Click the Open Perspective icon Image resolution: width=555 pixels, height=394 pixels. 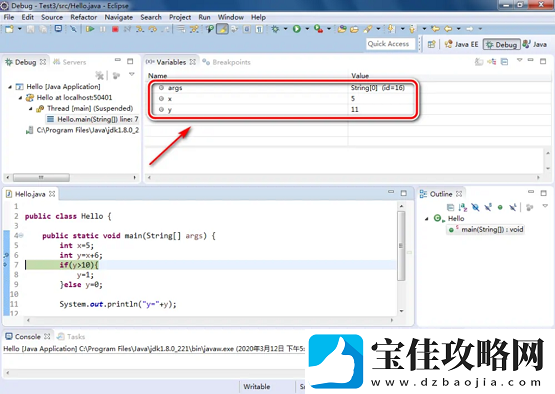(431, 44)
